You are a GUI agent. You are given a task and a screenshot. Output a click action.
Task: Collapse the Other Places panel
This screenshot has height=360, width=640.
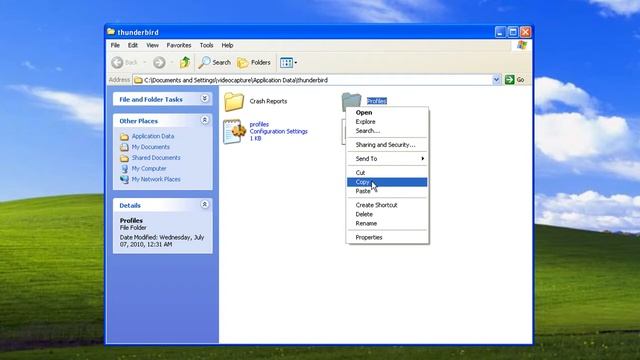[x=204, y=120]
